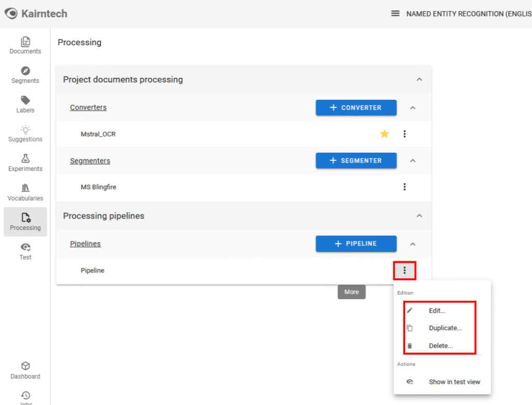Select Edit... in the context menu
The height and width of the screenshot is (405, 532).
[437, 310]
